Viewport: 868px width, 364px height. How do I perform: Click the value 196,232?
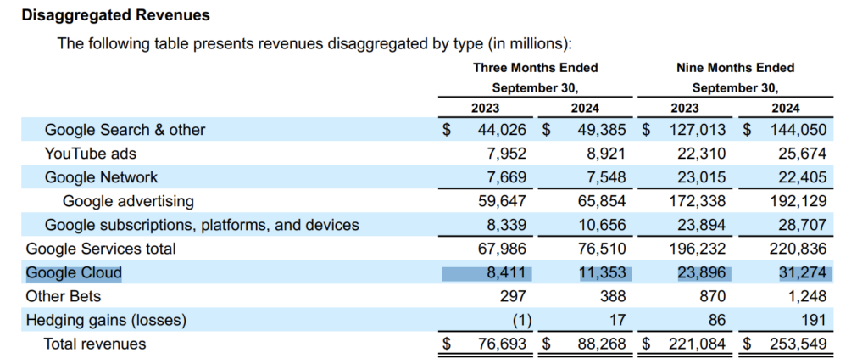click(697, 249)
